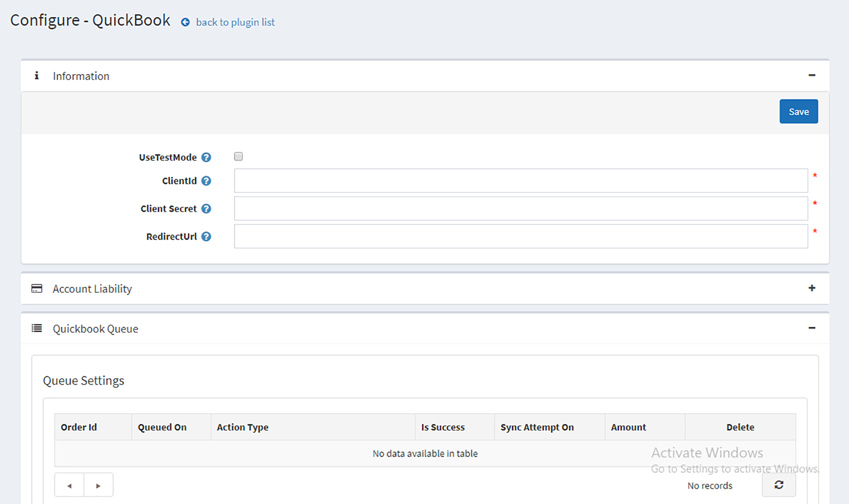Sort by Amount column header

(645, 427)
